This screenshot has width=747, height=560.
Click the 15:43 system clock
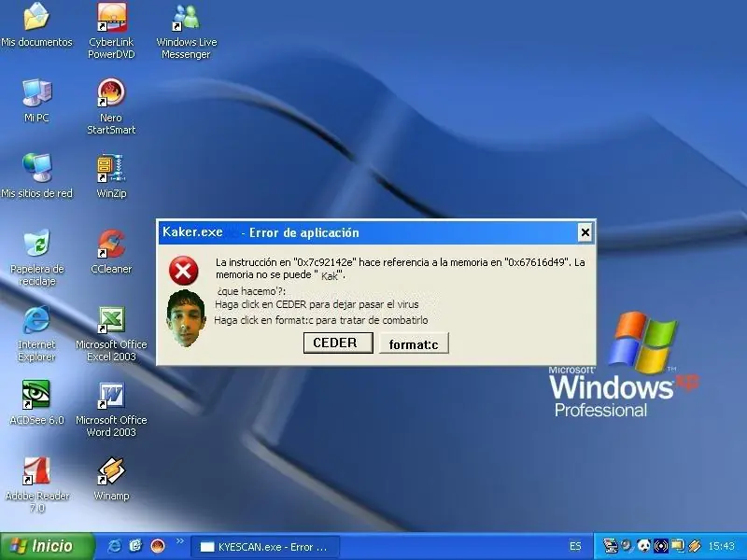tap(721, 546)
